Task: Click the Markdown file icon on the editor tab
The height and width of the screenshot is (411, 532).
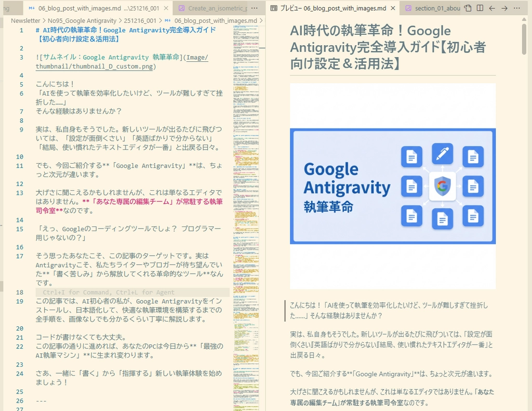Action: coord(32,8)
